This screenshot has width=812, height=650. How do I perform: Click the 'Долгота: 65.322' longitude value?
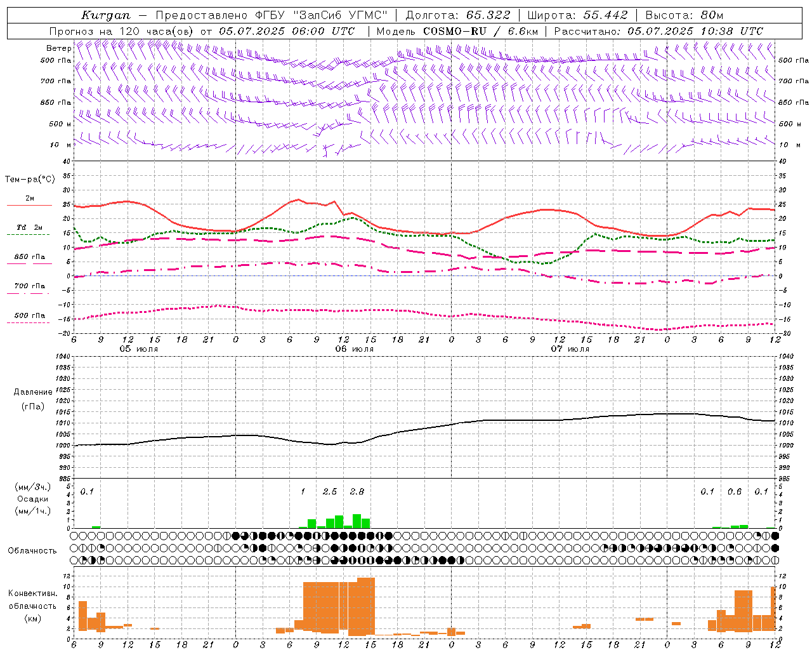(458, 15)
